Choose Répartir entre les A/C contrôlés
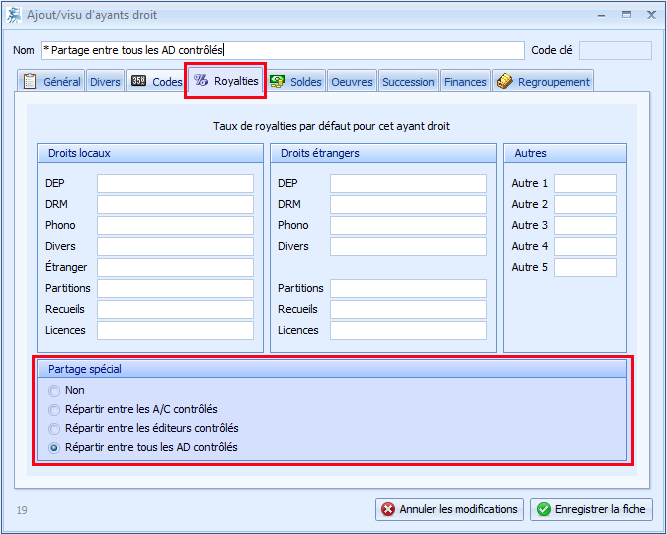Screen dimensions: 667x534 click(54, 409)
